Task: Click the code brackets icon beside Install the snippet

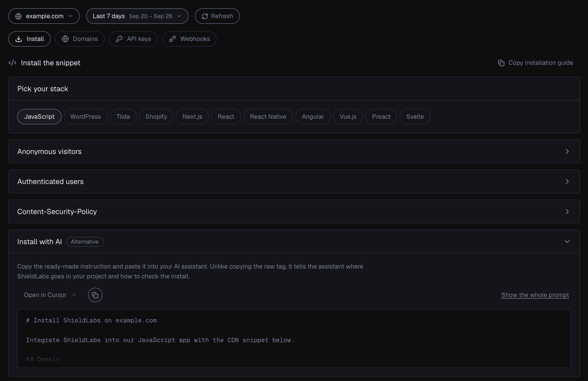Action: (12, 63)
